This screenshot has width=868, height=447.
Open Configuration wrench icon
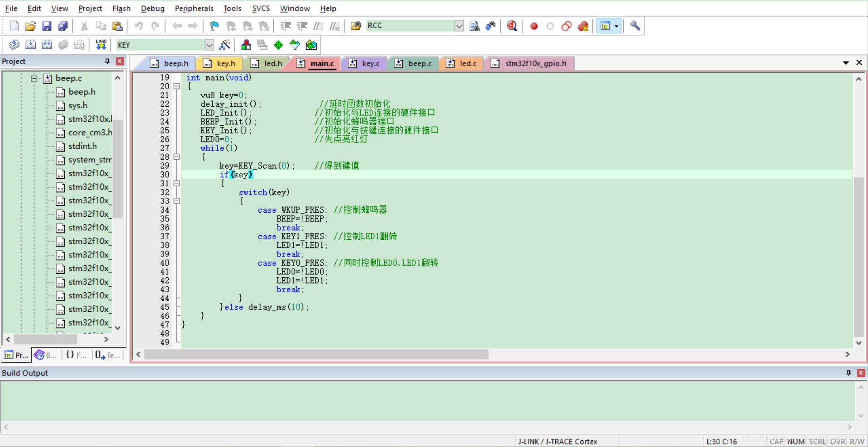pyautogui.click(x=635, y=26)
